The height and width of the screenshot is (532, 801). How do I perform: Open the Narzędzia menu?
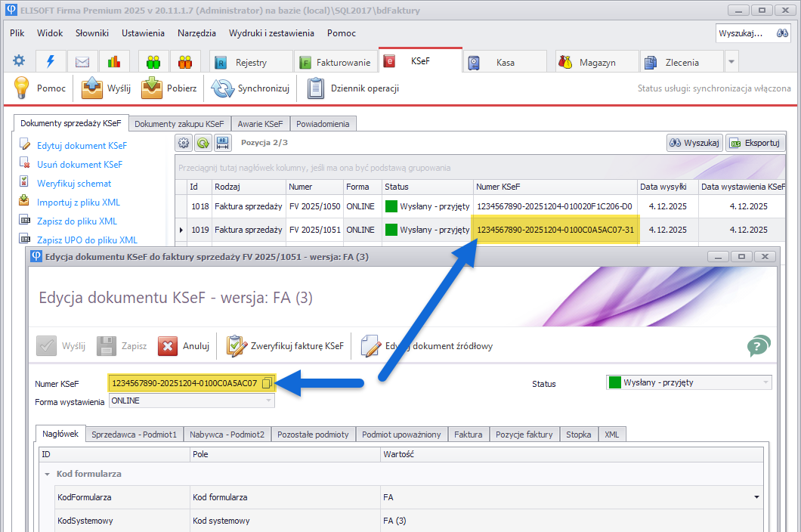(196, 33)
